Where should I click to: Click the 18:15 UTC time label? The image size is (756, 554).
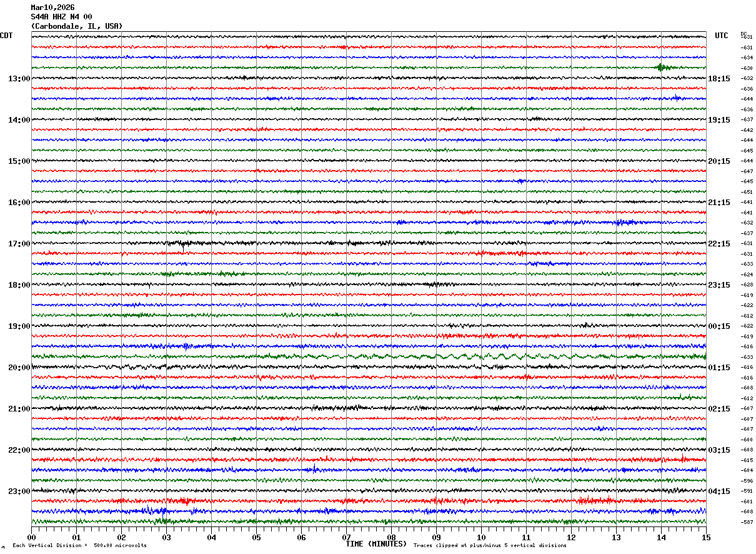[x=719, y=79]
